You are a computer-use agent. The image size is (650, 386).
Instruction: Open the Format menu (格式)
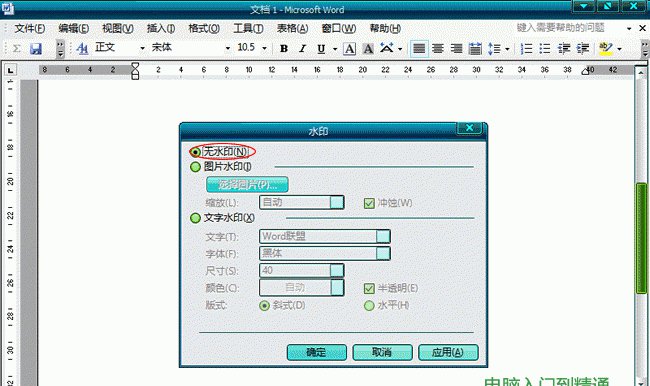(x=204, y=28)
